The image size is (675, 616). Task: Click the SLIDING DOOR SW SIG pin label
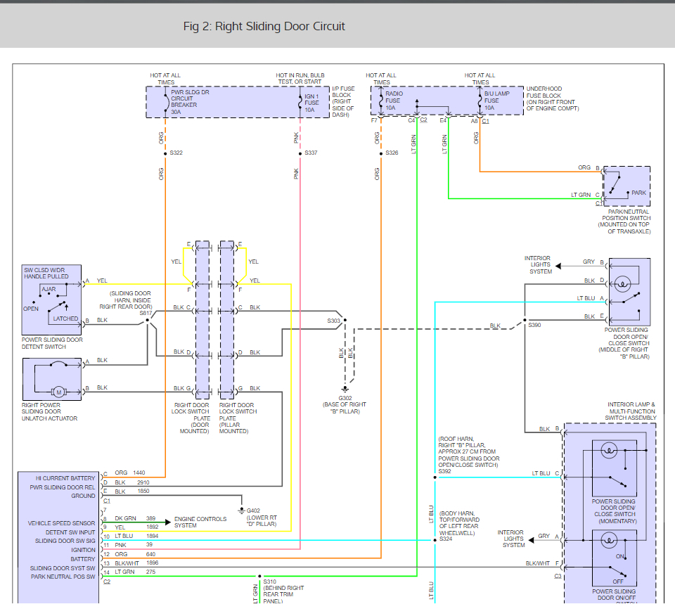(65, 541)
